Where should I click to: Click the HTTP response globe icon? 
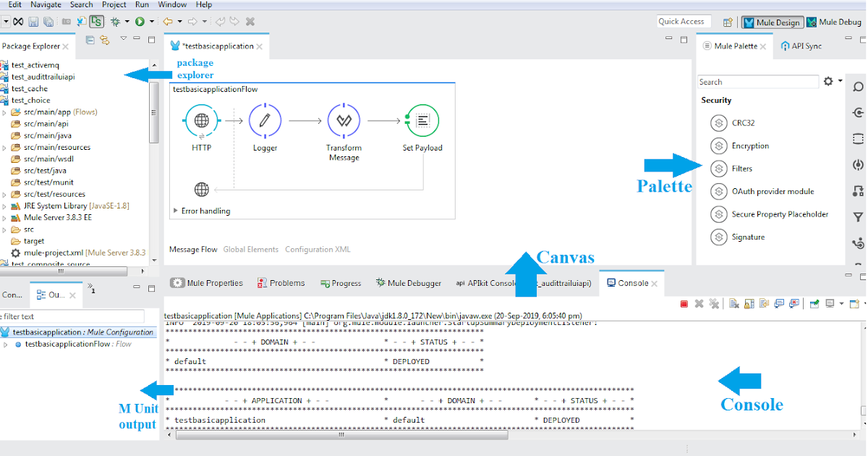coord(202,190)
